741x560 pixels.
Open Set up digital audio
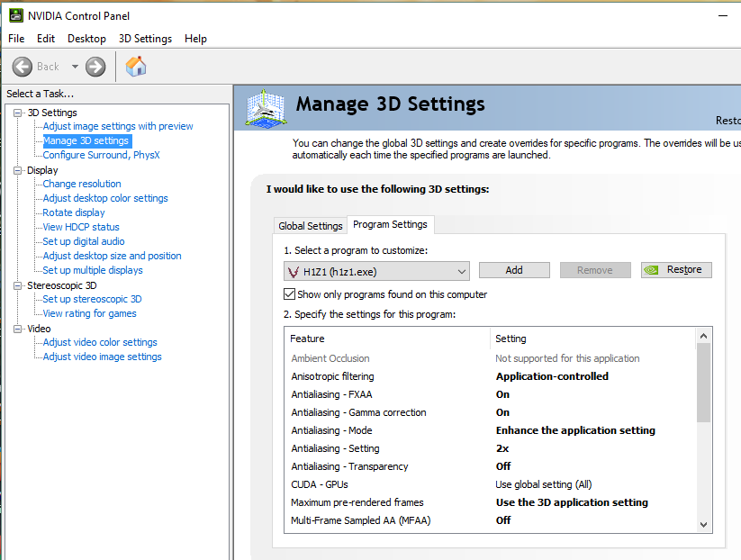pos(84,241)
